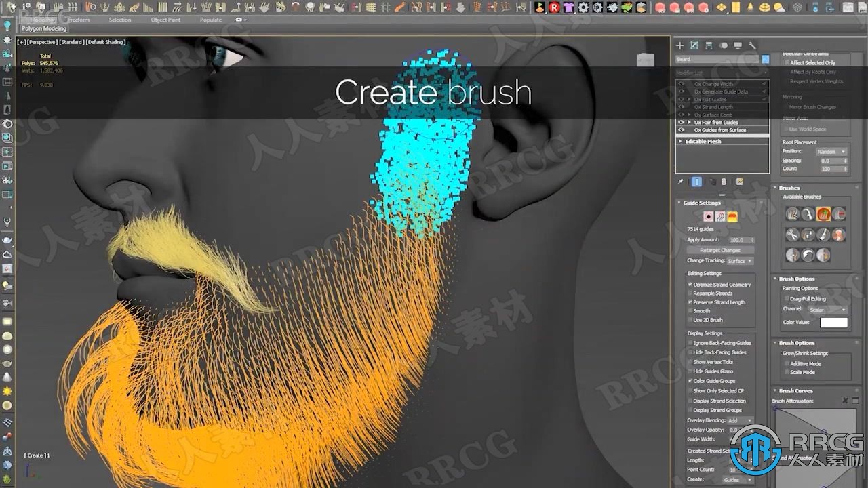This screenshot has height=488, width=868.
Task: Select the highlighted Create brush icon
Action: 823,214
